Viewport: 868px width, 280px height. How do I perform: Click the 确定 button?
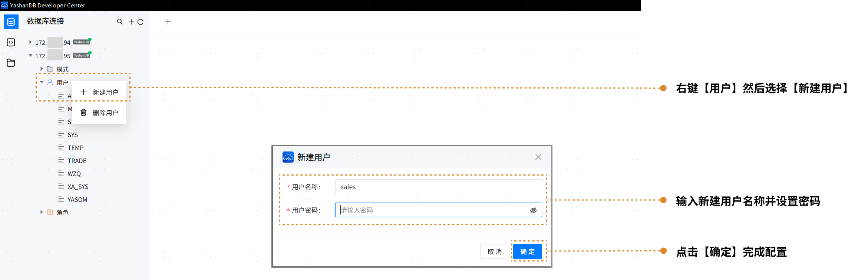[527, 251]
